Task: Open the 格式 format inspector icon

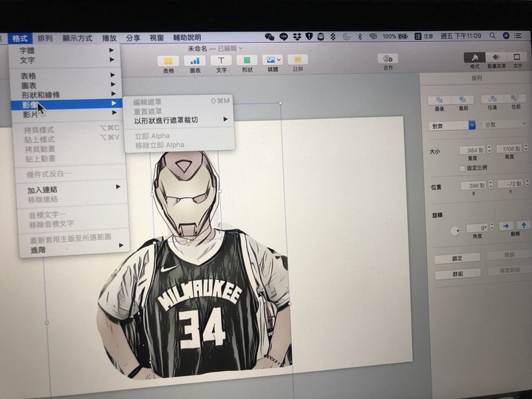Action: tap(474, 58)
